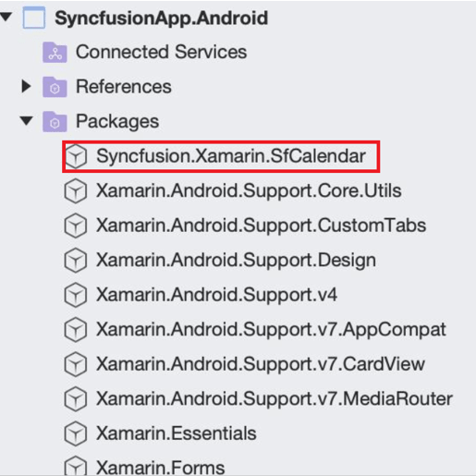Screen dimensions: 476x476
Task: Click the Support.Design package cube icon
Action: (76, 261)
